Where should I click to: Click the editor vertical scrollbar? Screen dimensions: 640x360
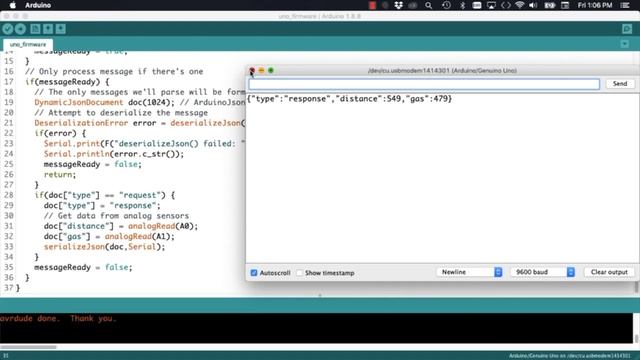coord(636,287)
